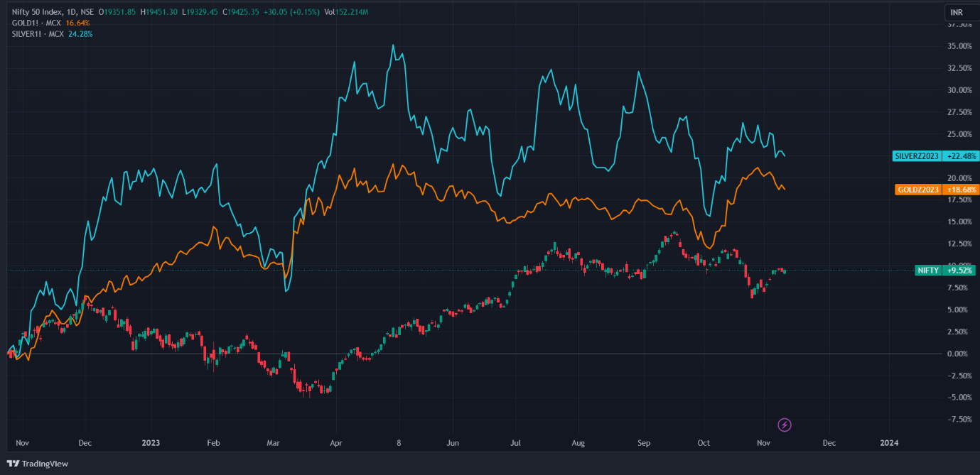This screenshot has width=980, height=475.
Task: Open the INR currency selector
Action: click(x=957, y=12)
